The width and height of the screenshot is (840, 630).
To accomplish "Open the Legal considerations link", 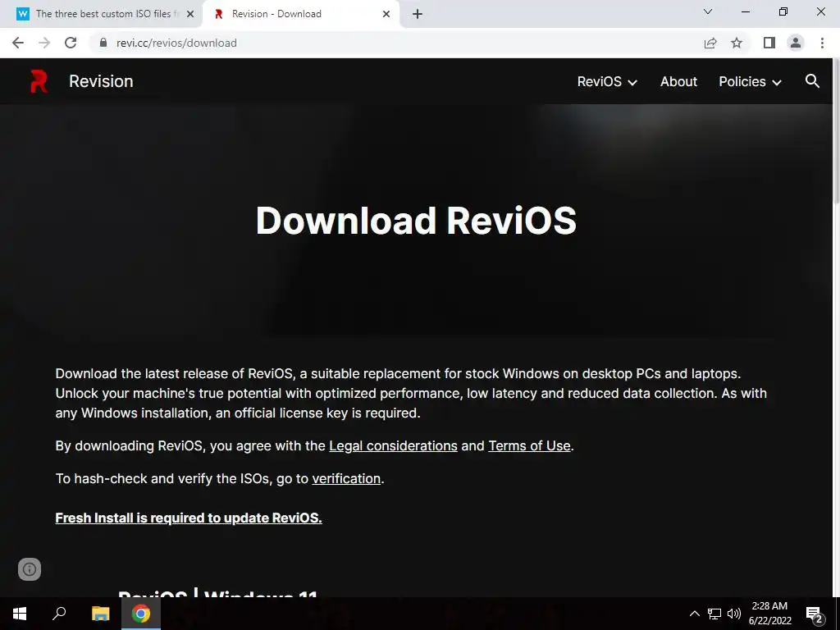I will 393,445.
